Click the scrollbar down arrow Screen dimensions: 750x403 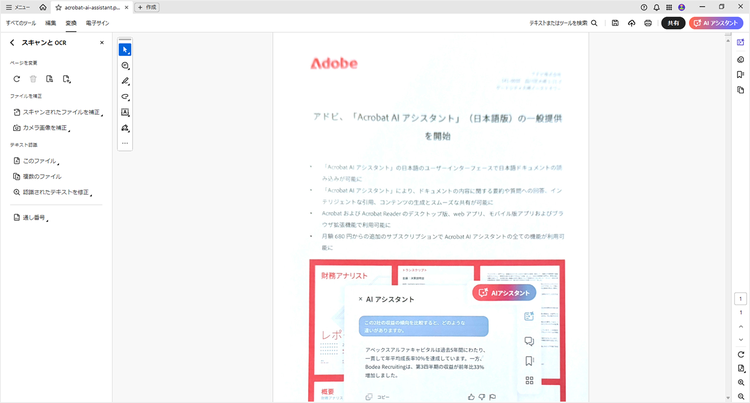(728, 398)
